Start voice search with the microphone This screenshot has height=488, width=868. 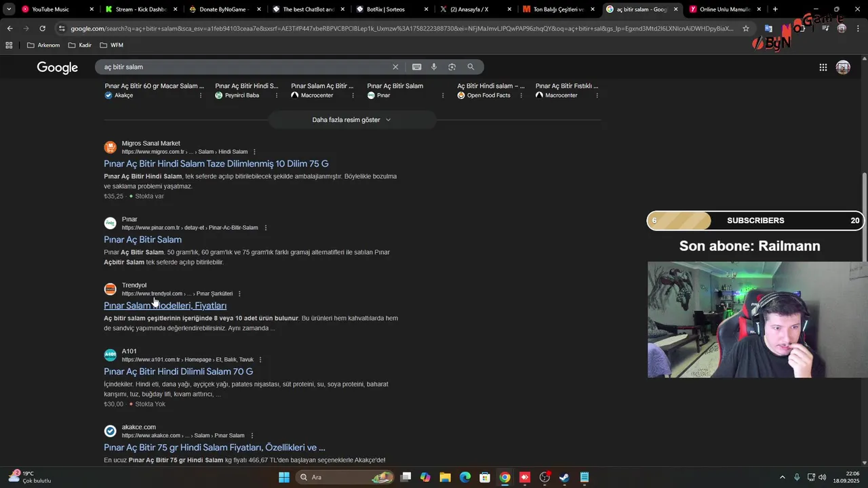434,67
